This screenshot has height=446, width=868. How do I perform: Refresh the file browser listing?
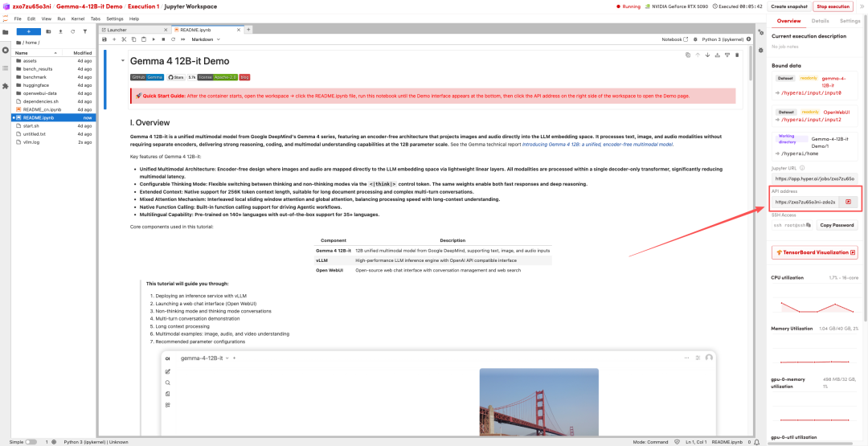tap(72, 31)
